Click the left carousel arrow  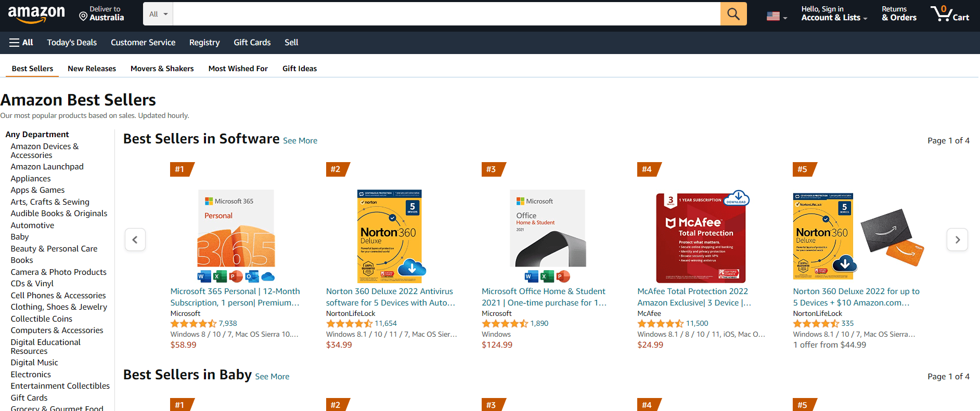coord(135,240)
